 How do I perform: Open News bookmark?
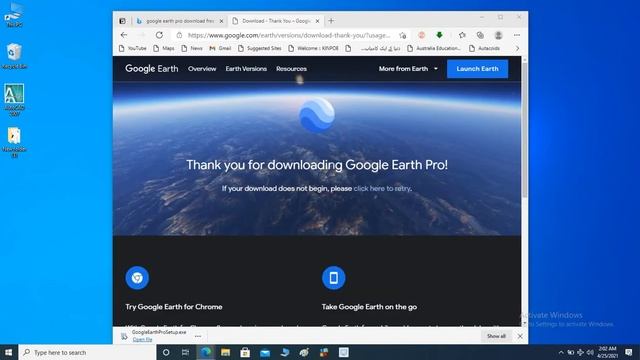tap(192, 48)
